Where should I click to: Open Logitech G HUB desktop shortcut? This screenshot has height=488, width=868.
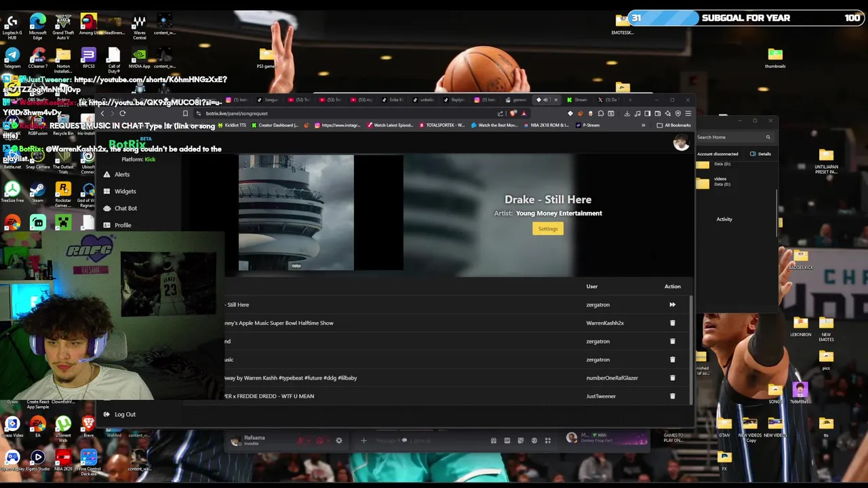12,26
